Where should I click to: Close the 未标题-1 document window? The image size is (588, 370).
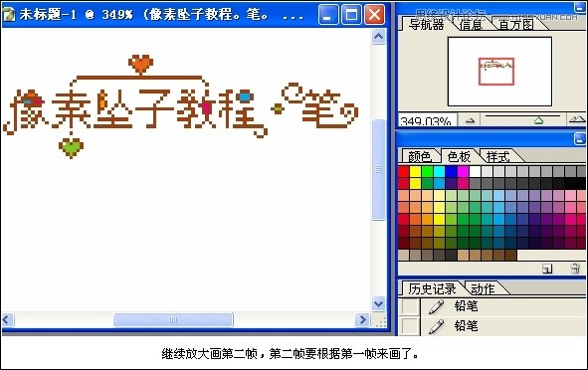(x=374, y=15)
